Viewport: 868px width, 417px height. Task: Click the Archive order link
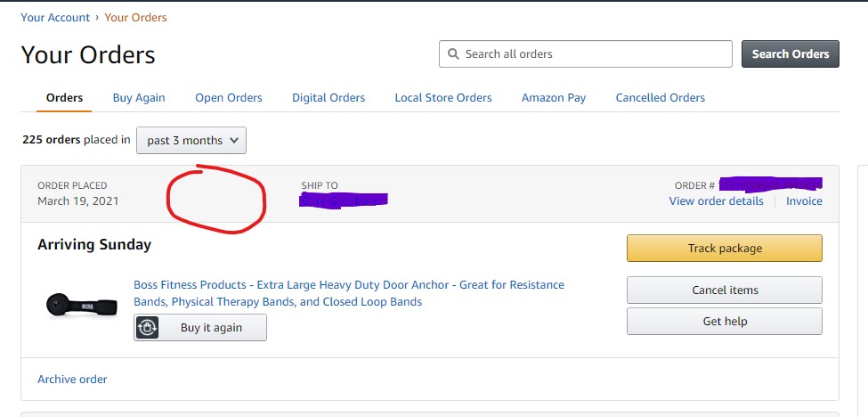click(x=72, y=380)
